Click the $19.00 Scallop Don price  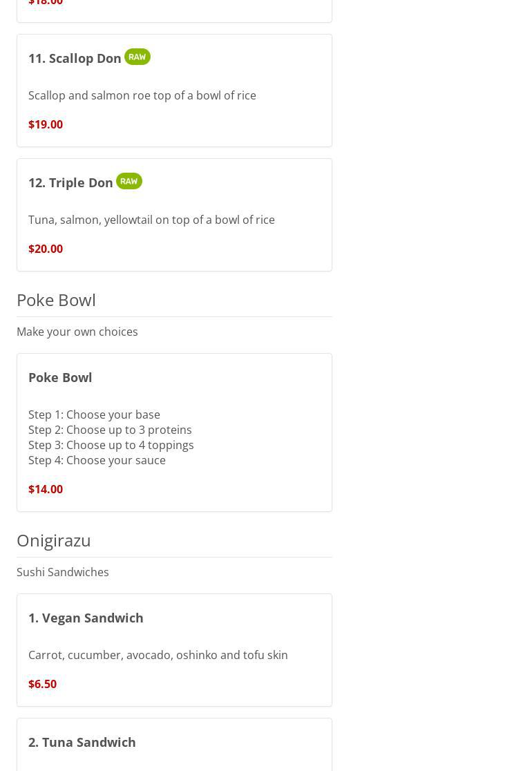(46, 124)
